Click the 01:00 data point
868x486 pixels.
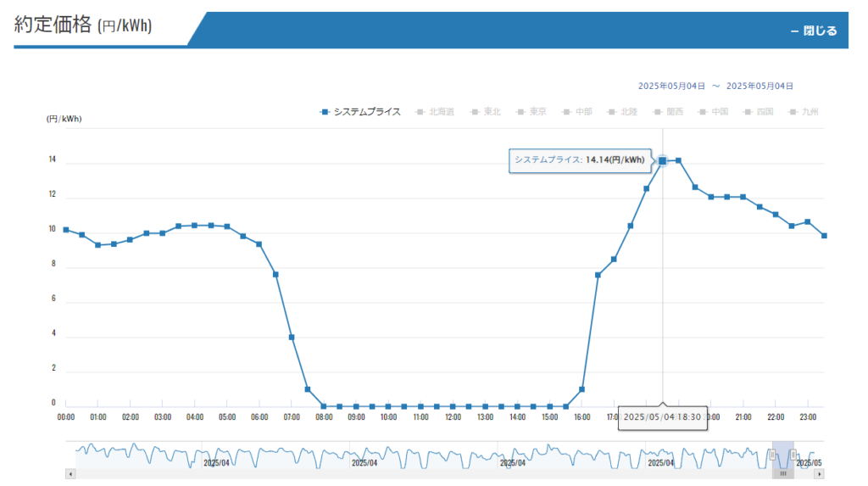[x=98, y=245]
